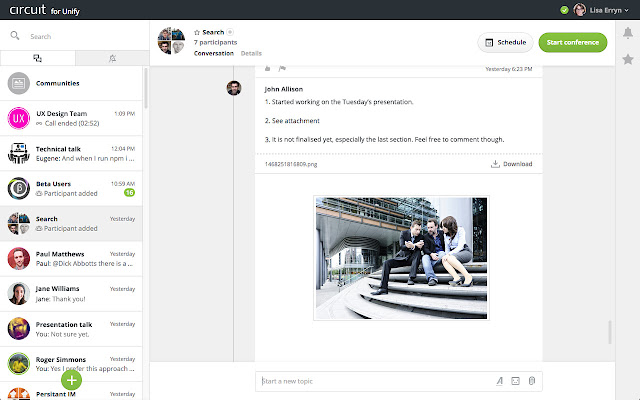Download the attached png file
The height and width of the screenshot is (400, 640).
(x=511, y=164)
